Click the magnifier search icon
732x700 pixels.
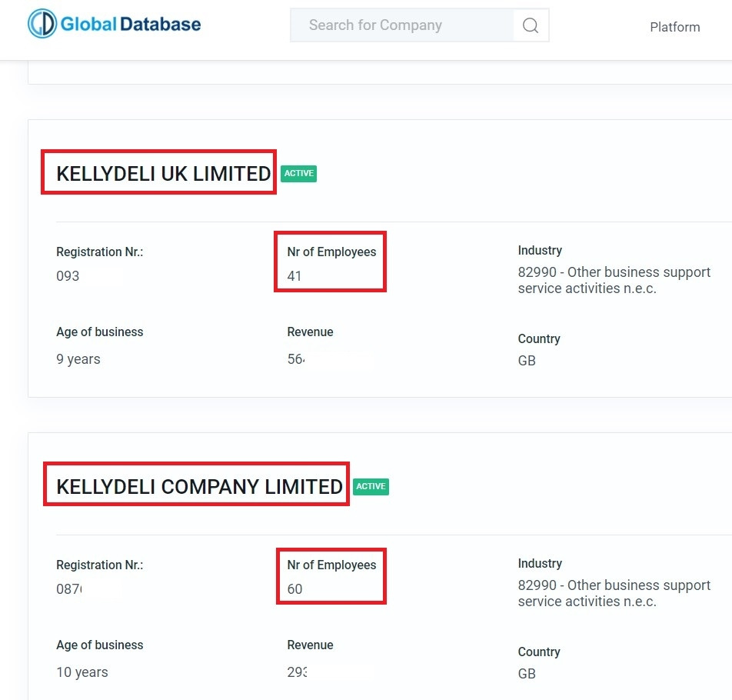click(x=531, y=25)
